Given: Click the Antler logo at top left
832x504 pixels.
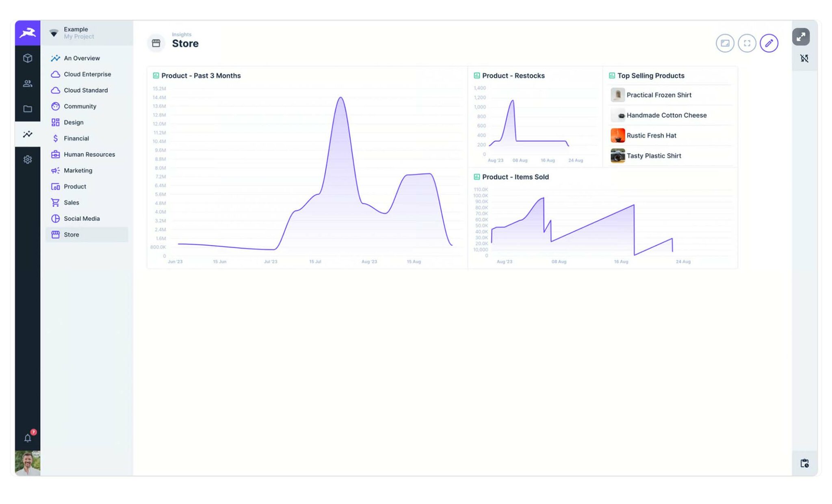Looking at the screenshot, I should click(x=28, y=33).
